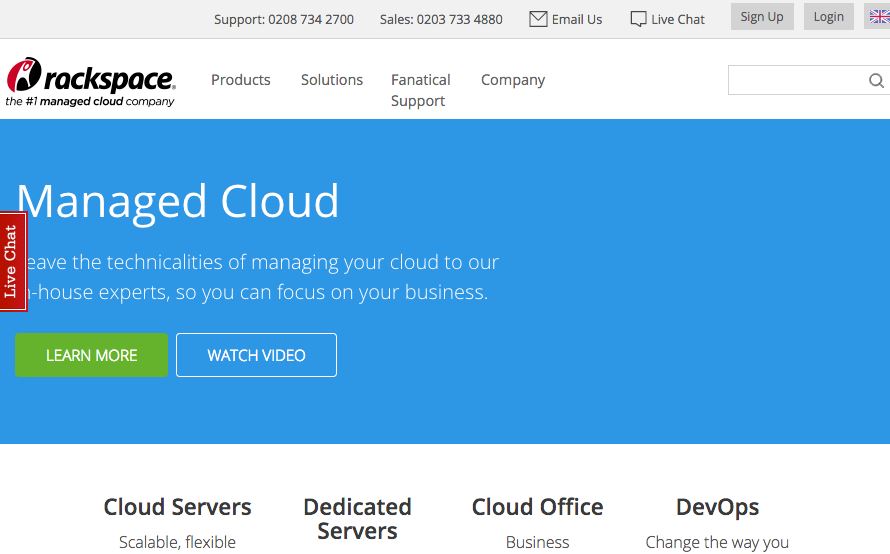
Task: Open the Fanatical Support menu
Action: coord(421,90)
